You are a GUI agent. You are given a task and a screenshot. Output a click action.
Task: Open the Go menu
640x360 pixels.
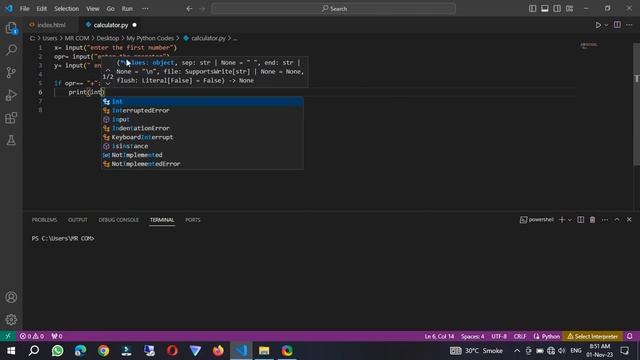coord(110,9)
